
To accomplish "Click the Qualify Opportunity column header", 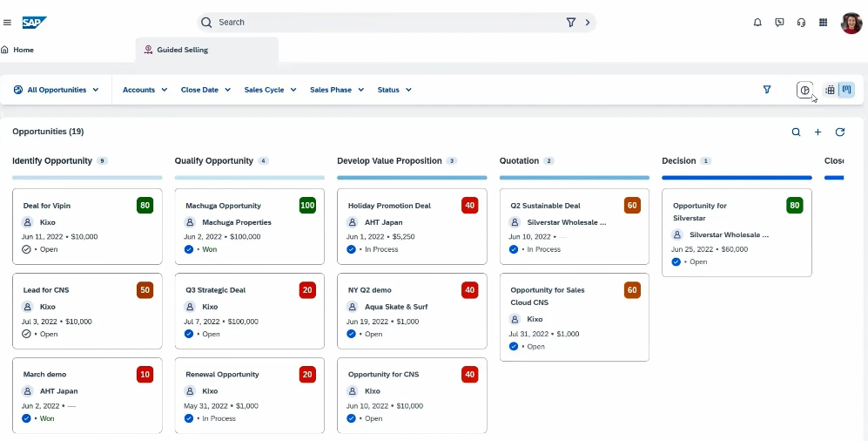I will point(213,160).
